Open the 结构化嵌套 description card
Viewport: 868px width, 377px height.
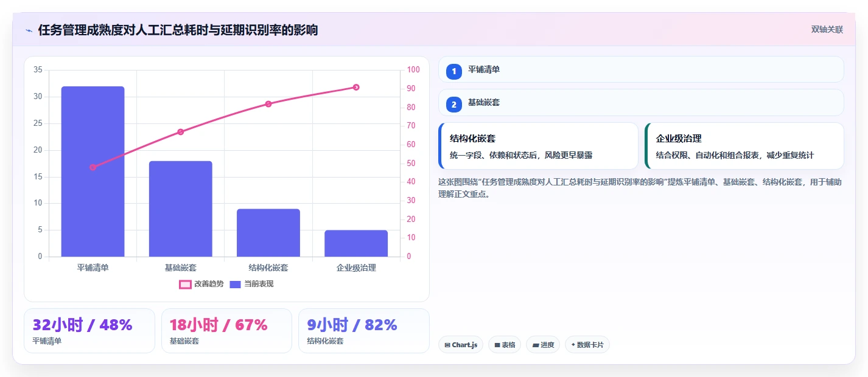(x=538, y=146)
